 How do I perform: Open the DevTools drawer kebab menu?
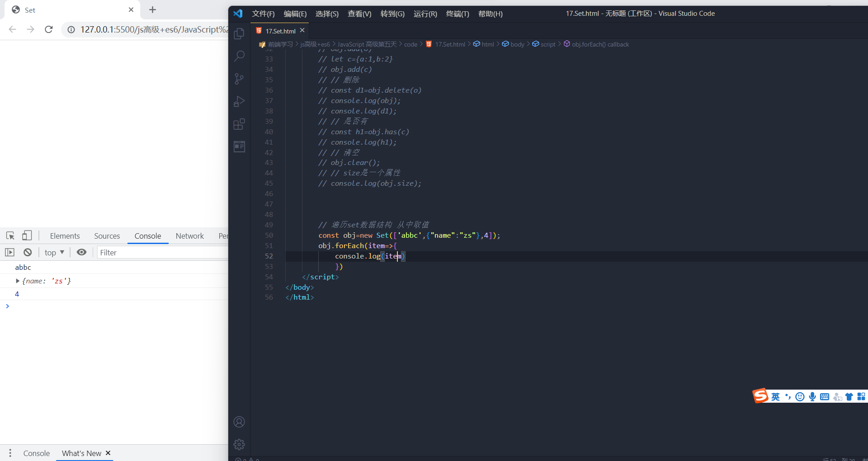click(10, 453)
